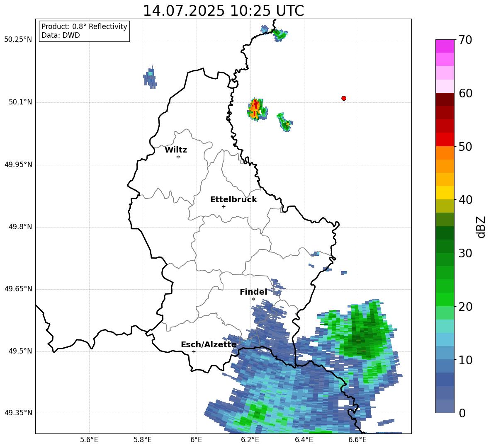Click the magenta top segment of colorbar

445,46
